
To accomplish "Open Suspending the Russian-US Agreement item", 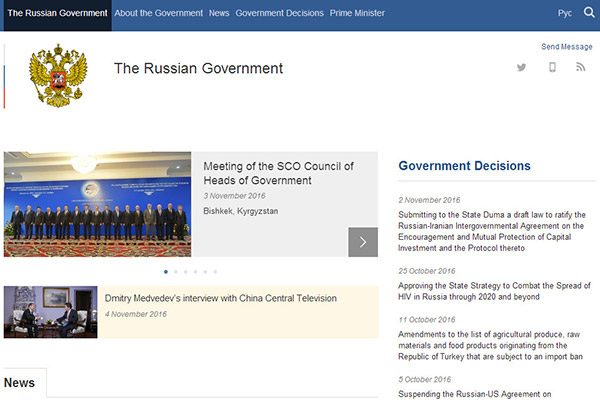I will (474, 394).
